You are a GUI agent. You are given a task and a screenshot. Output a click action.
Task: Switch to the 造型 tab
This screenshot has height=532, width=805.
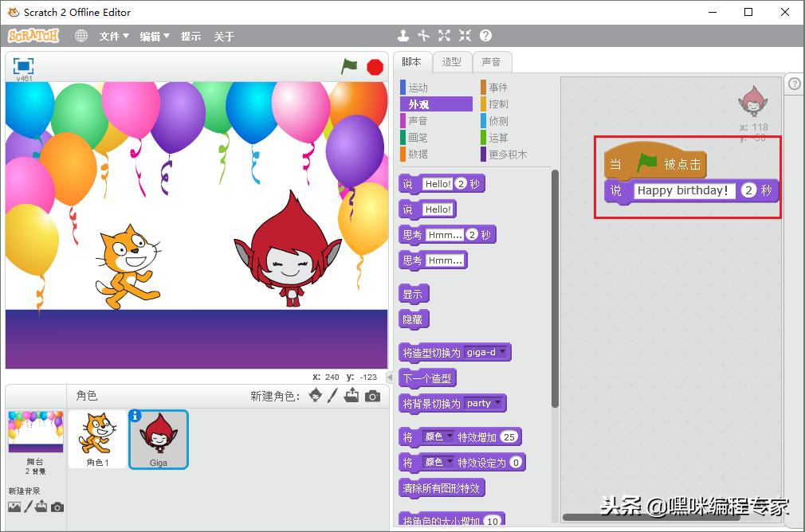(x=452, y=62)
